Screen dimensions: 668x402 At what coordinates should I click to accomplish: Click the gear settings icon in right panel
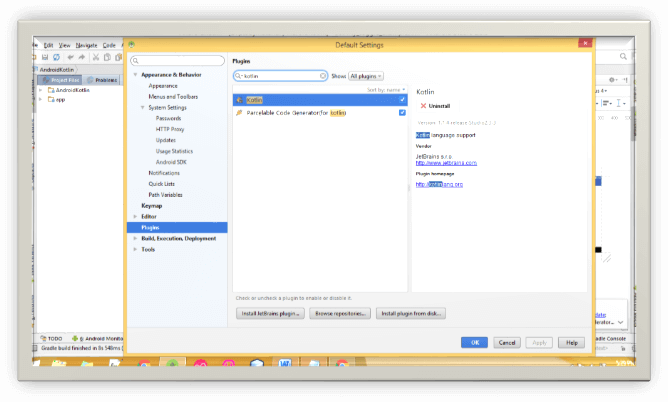coord(612,80)
